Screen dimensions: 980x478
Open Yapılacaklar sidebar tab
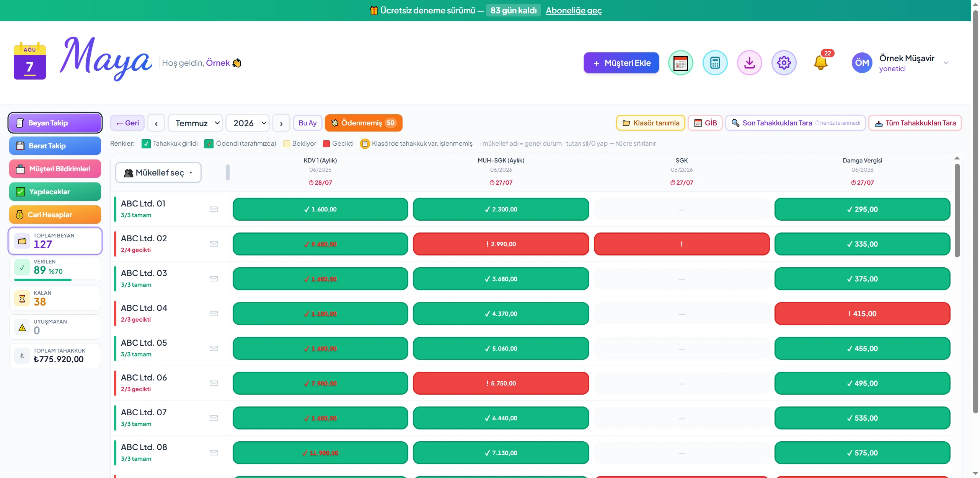[x=55, y=192]
